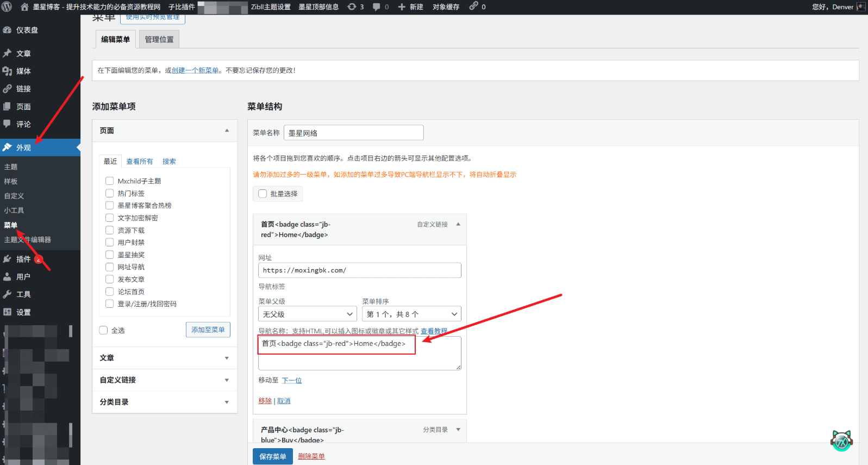
Task: Select the 查看所有 tab in pages panel
Action: [x=140, y=162]
